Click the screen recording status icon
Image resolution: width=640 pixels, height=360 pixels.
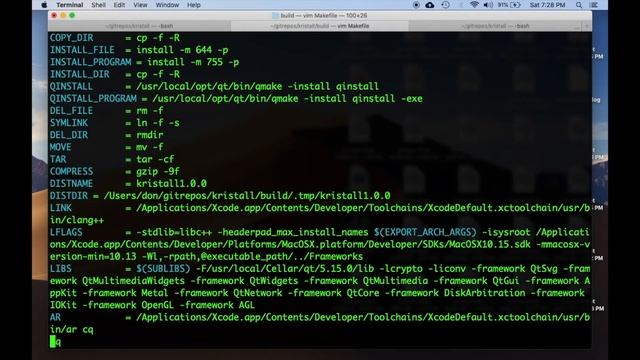[x=416, y=5]
